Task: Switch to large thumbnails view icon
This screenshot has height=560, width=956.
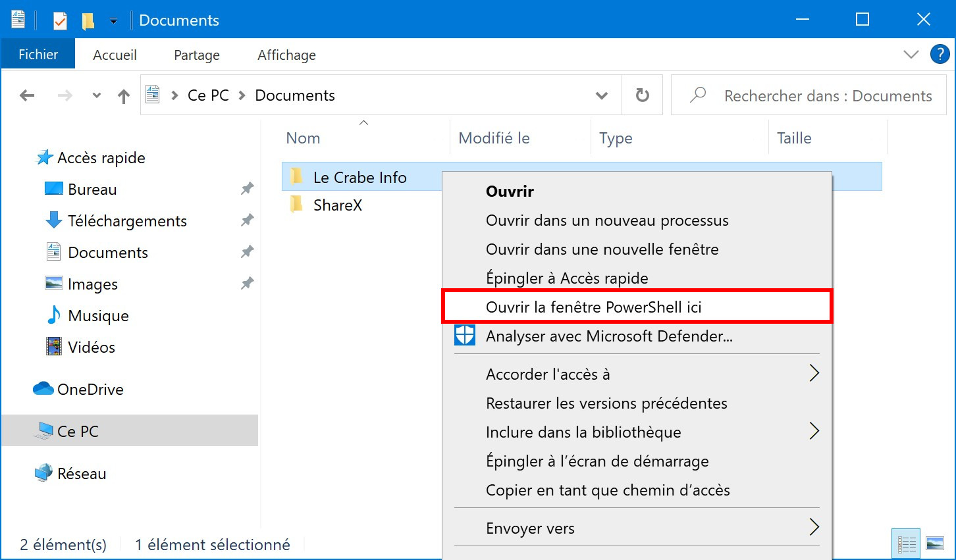Action: pyautogui.click(x=935, y=544)
